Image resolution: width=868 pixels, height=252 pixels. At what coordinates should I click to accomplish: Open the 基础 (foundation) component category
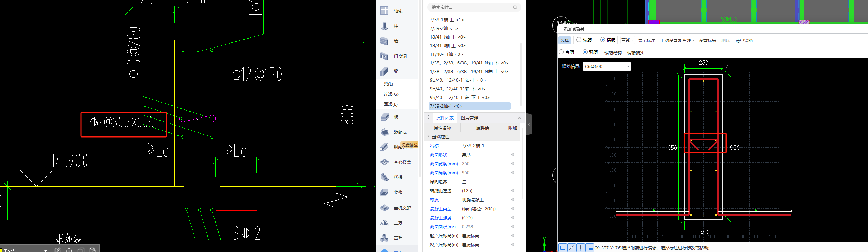[x=397, y=238]
